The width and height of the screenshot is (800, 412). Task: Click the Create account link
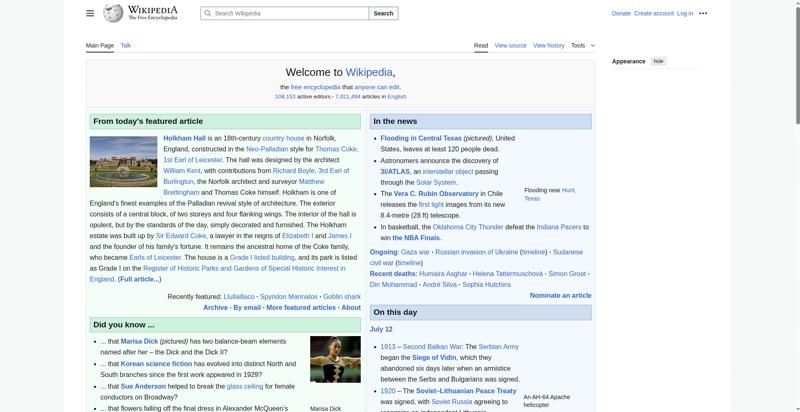click(654, 13)
